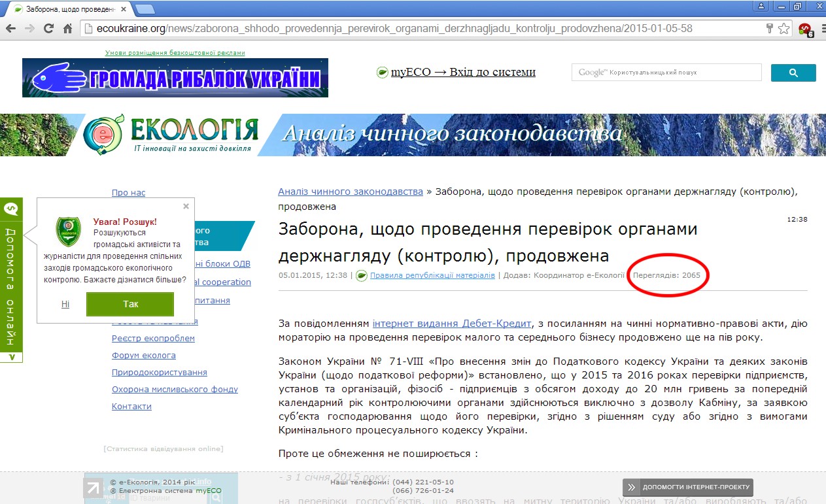Viewport: 826px width, 504px height.
Task: Reload the page with the refresh icon
Action: pos(48,29)
